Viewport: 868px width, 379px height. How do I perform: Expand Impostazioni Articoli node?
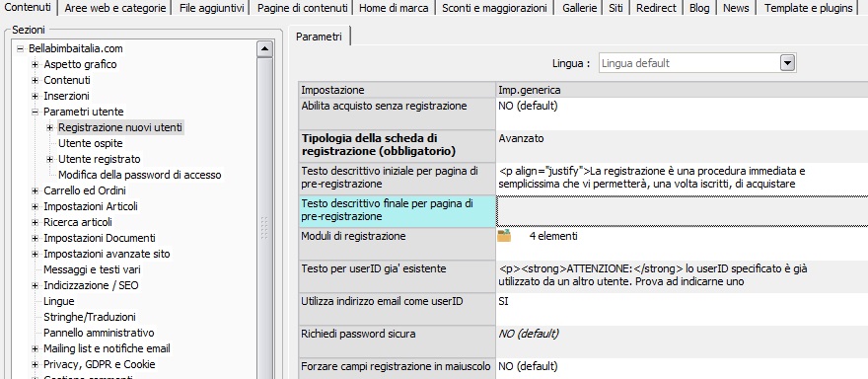35,206
